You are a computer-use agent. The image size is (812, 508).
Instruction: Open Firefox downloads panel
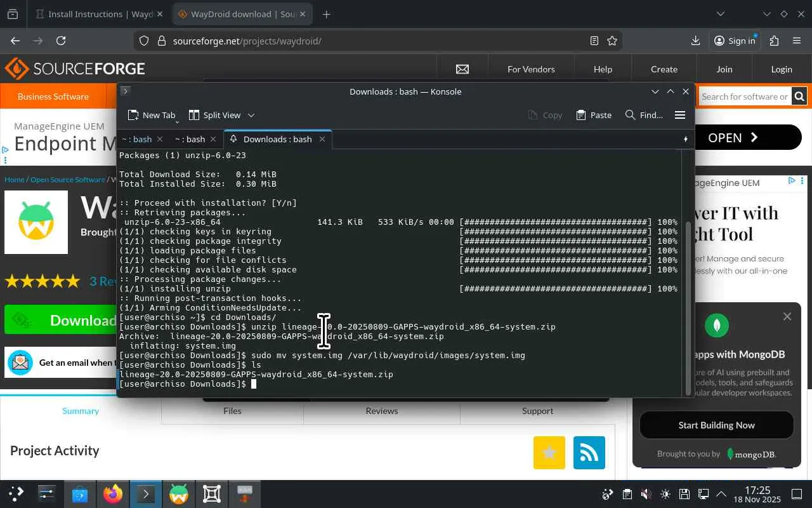[x=695, y=41]
